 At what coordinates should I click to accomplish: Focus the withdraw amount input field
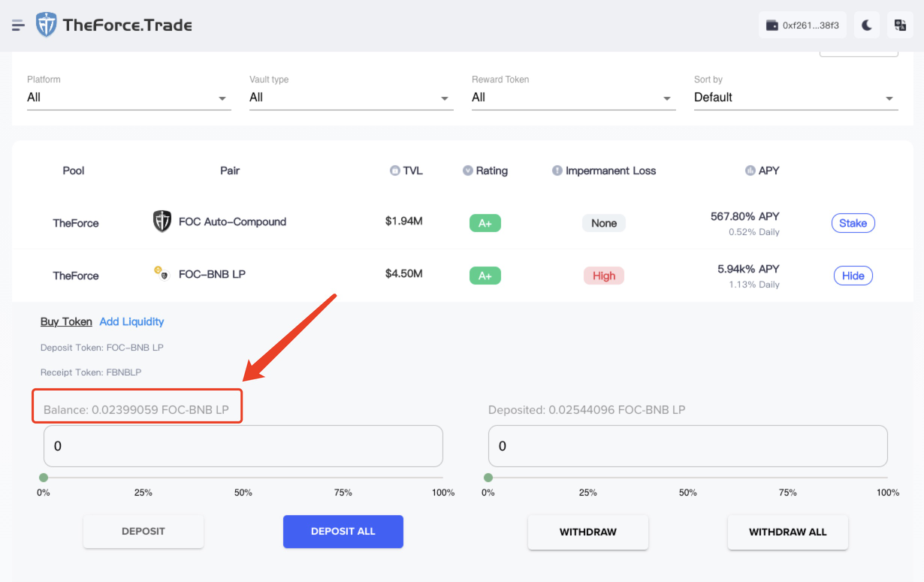(x=688, y=446)
